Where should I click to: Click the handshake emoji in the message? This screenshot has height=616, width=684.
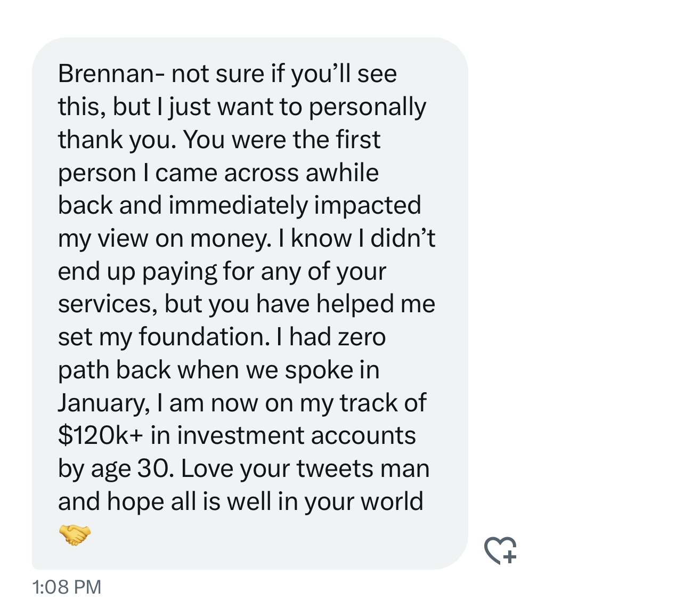pos(75,534)
